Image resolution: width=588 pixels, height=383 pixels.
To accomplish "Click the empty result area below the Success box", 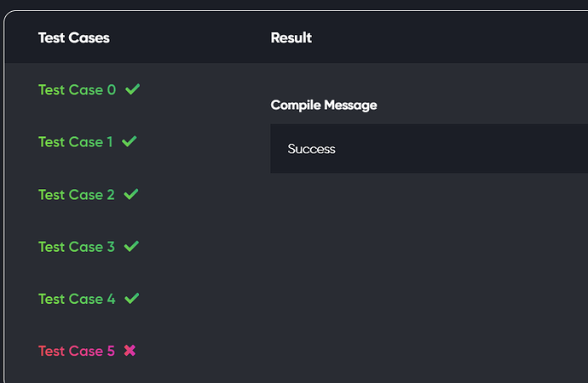I will [429, 277].
